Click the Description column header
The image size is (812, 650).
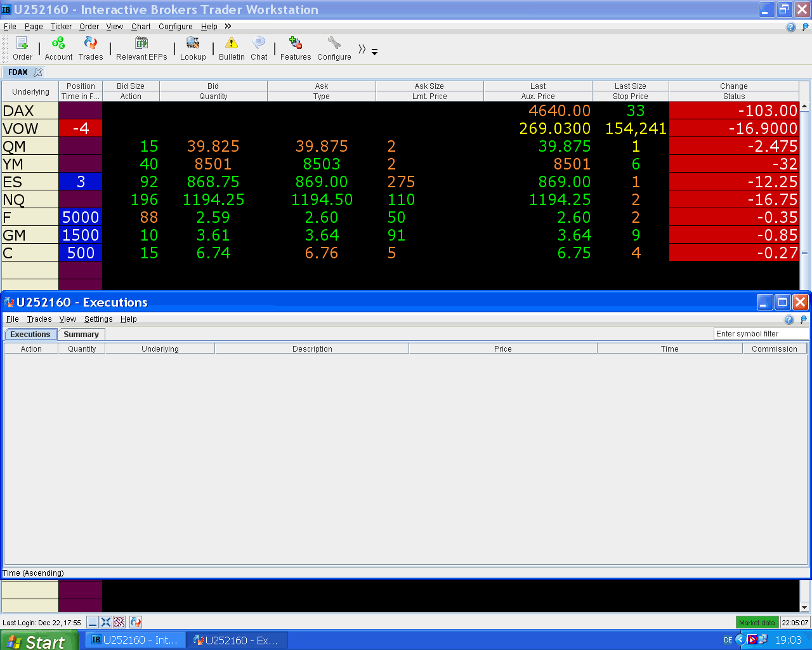(x=312, y=348)
